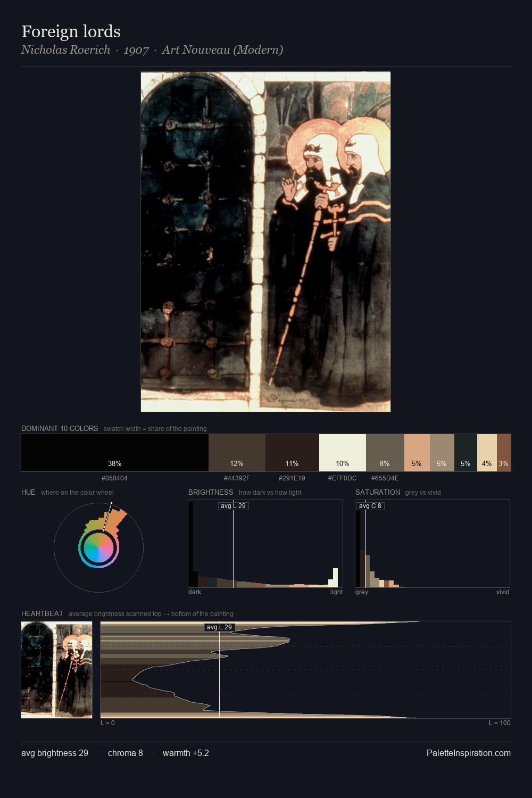This screenshot has height=798, width=532.
Task: Click the 'vivid' axis label
Action: point(503,592)
